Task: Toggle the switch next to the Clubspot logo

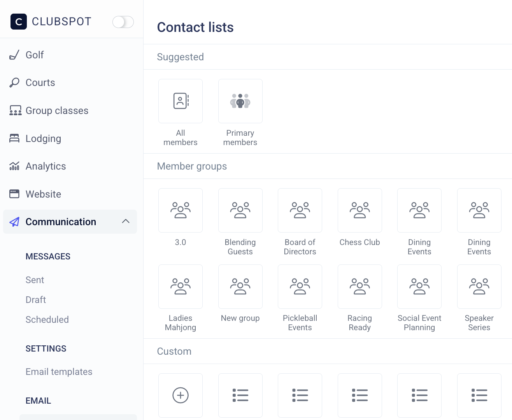Action: point(123,22)
